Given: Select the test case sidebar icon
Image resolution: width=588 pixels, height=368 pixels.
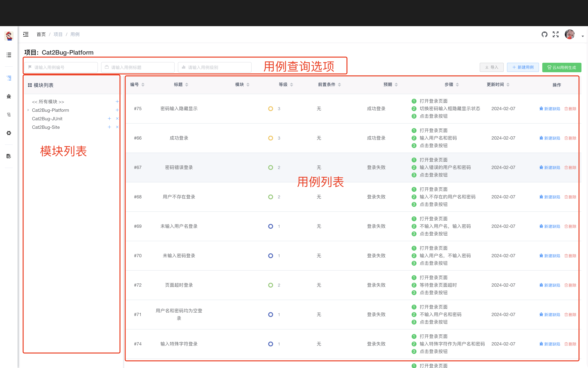Looking at the screenshot, I should (9, 78).
